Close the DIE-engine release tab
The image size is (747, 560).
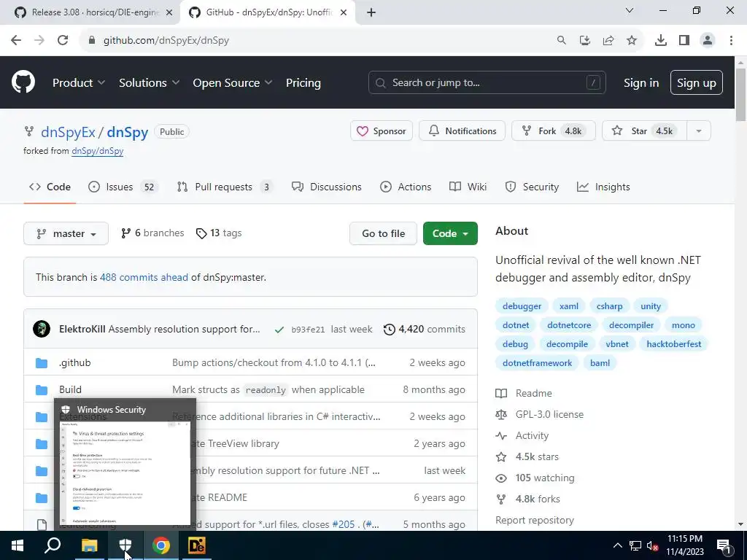pyautogui.click(x=169, y=12)
